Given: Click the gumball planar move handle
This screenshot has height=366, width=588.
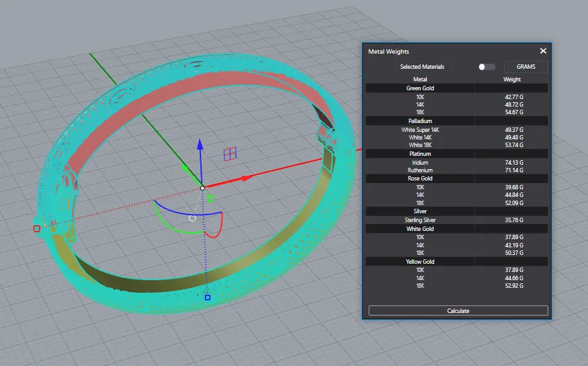Looking at the screenshot, I should pos(230,154).
